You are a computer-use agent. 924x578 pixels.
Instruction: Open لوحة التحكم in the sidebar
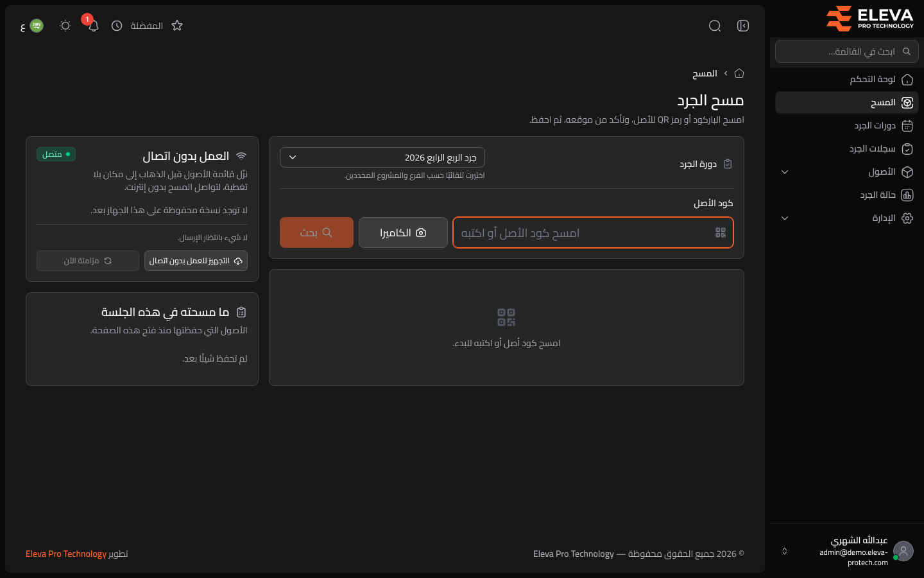coord(847,80)
